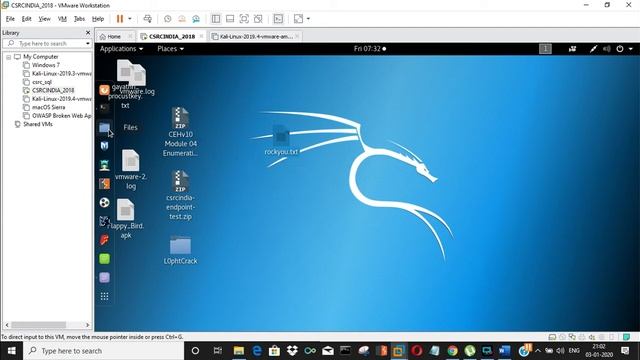Close the CSRCINDIA_2018 tab
This screenshot has width=640, height=360.
tap(202, 36)
